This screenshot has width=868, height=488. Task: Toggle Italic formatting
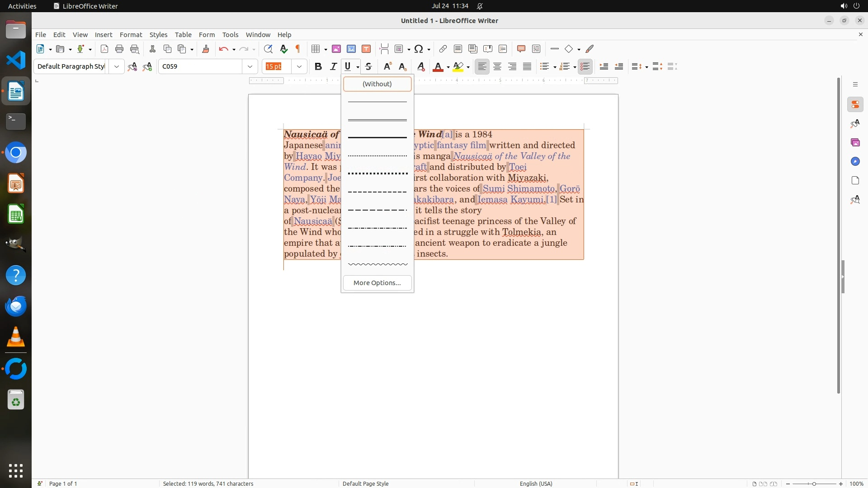[x=333, y=66]
